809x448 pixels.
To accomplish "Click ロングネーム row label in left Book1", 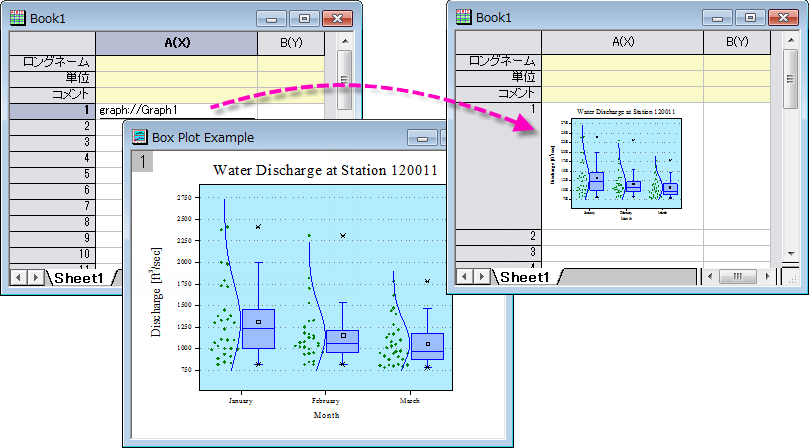I will click(x=53, y=63).
